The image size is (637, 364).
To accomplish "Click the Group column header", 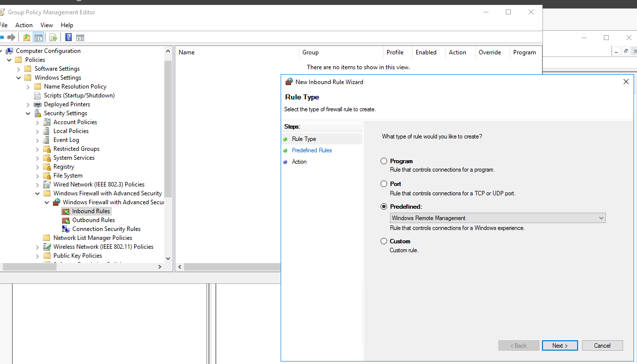I will [x=342, y=52].
